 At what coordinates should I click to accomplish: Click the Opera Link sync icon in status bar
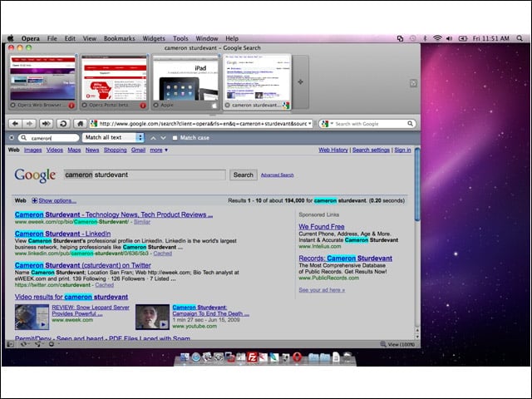click(x=24, y=344)
